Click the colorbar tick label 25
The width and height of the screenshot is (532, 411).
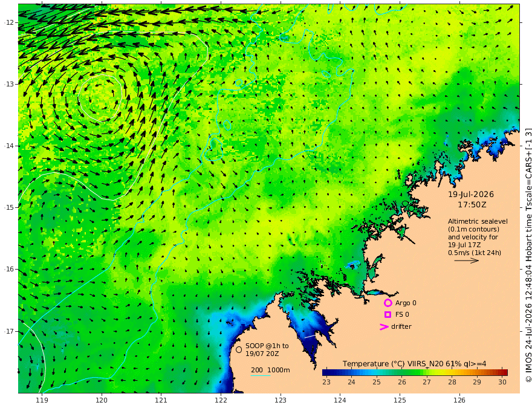tap(377, 382)
